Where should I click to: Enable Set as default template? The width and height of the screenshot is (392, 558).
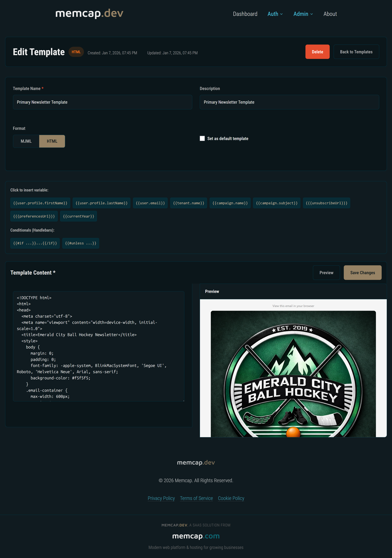[x=202, y=138]
